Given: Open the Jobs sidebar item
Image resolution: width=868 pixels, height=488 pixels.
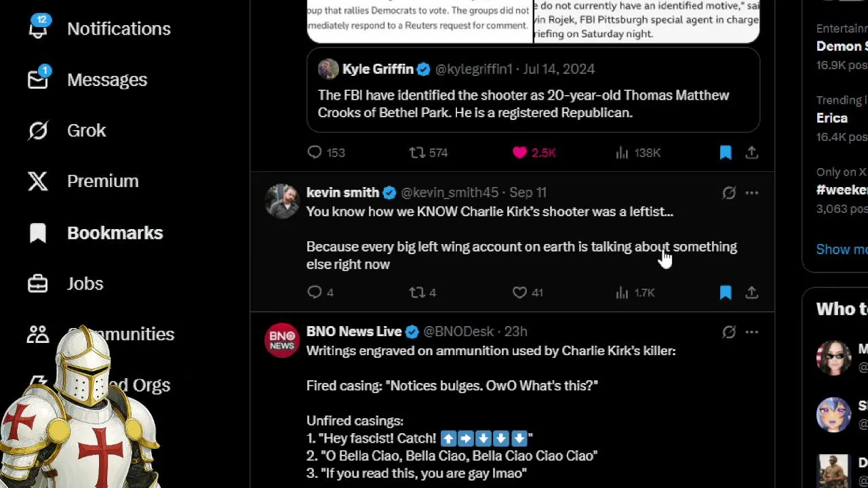Looking at the screenshot, I should click(66, 283).
